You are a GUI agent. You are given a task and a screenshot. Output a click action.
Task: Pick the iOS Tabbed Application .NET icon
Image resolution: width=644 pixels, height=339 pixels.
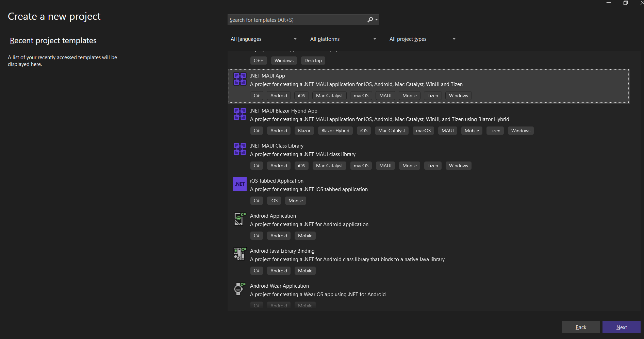[240, 184]
